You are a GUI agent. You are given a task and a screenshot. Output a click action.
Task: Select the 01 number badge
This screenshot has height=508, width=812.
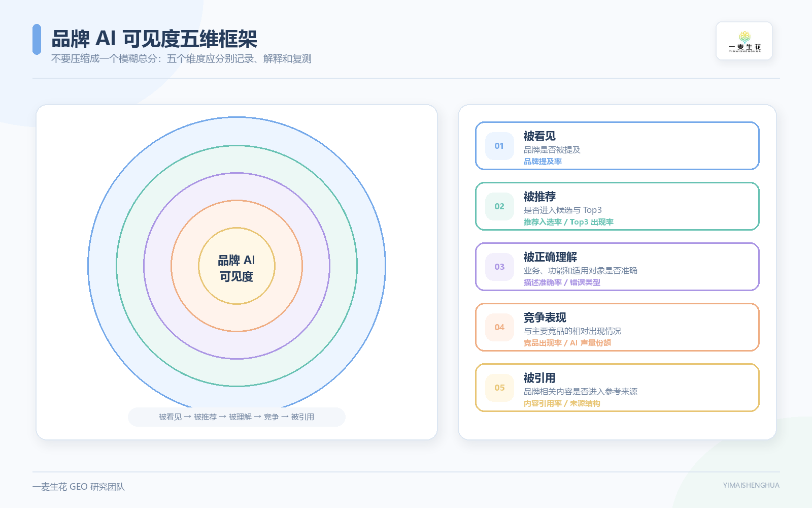tap(499, 146)
